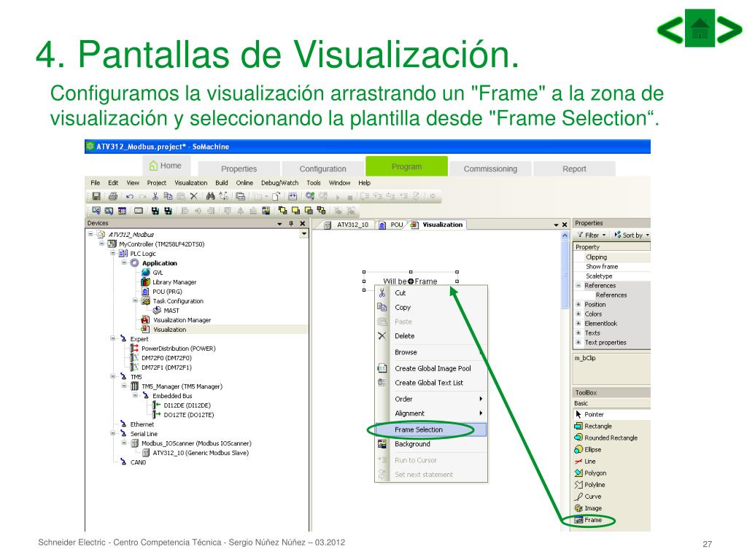Switch to the Configuration tab
Screen dimensions: 747x560
click(x=322, y=168)
